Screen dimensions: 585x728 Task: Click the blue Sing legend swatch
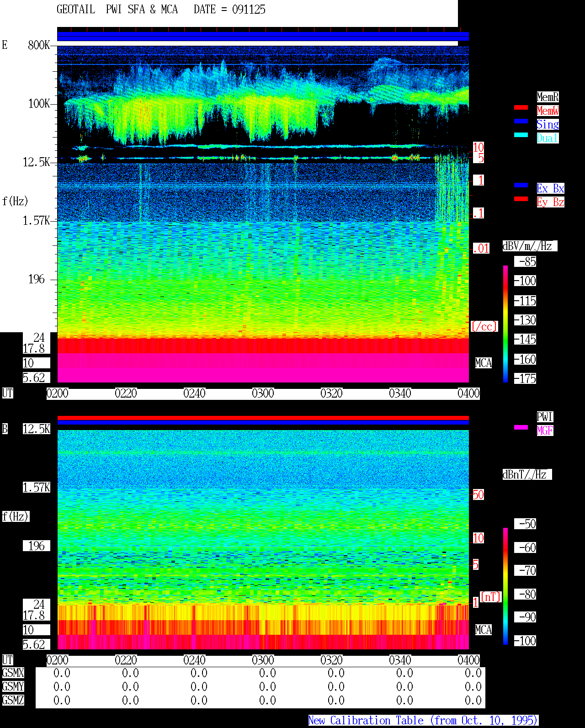(521, 121)
